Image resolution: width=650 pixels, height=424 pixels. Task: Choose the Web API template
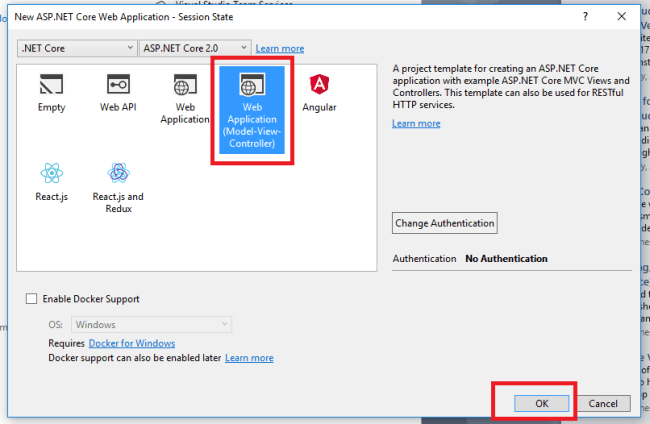[118, 93]
